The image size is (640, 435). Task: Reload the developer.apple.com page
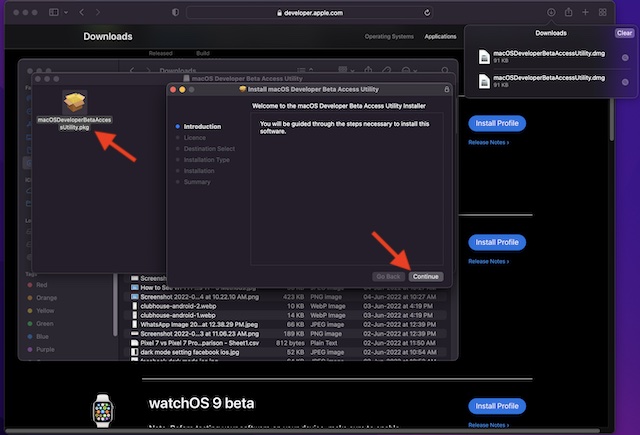click(x=427, y=13)
